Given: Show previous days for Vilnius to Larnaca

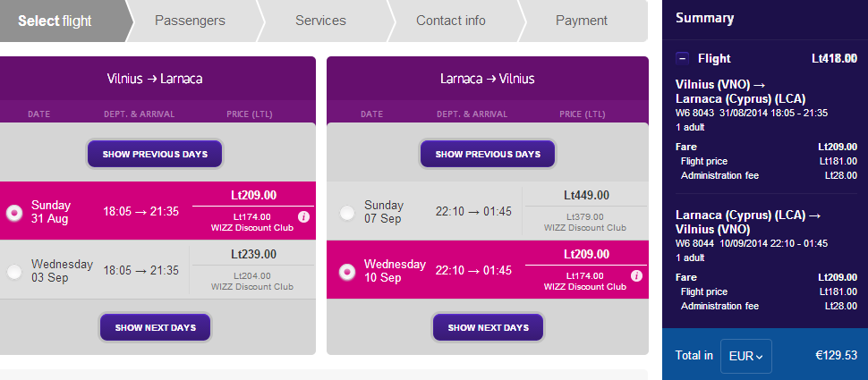Looking at the screenshot, I should pyautogui.click(x=155, y=154).
